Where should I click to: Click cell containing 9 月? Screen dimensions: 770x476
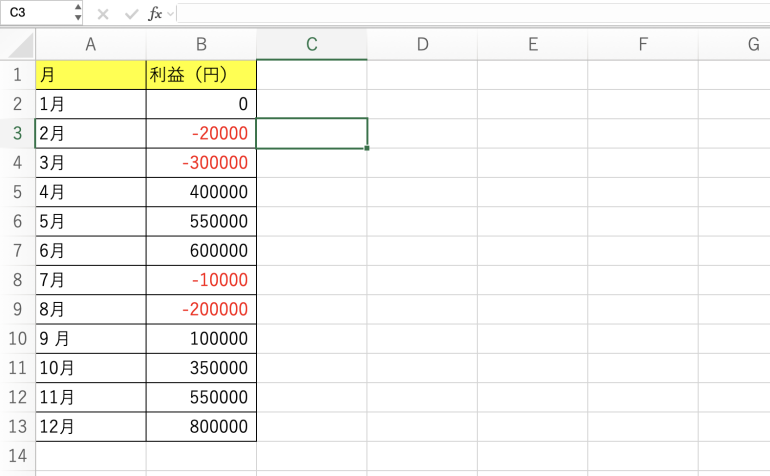(91, 338)
